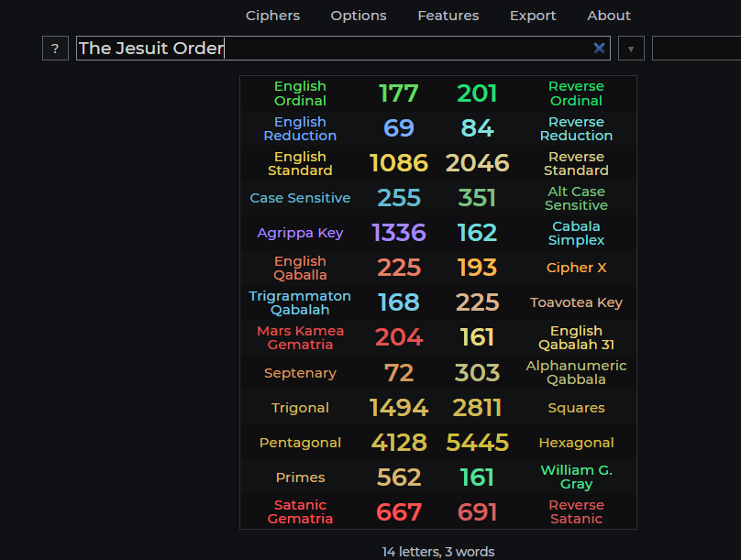The image size is (741, 560).
Task: Select the English Standard cipher label
Action: pyautogui.click(x=300, y=163)
